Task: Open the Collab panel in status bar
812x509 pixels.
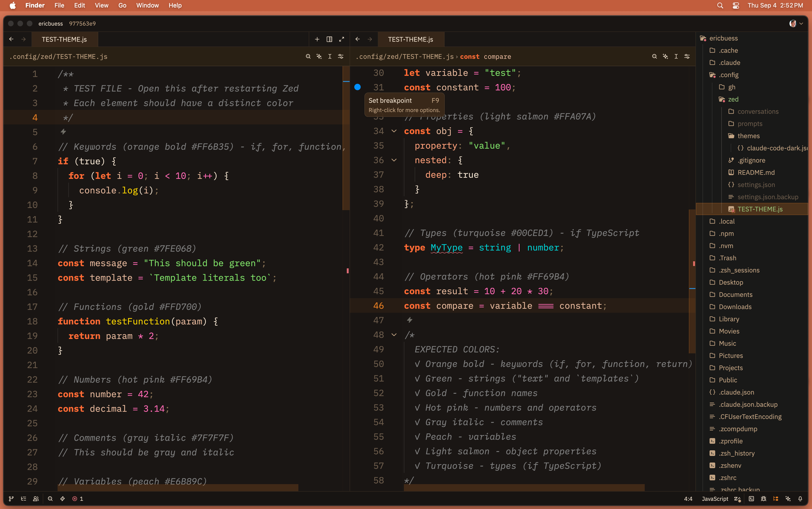Action: [x=36, y=499]
